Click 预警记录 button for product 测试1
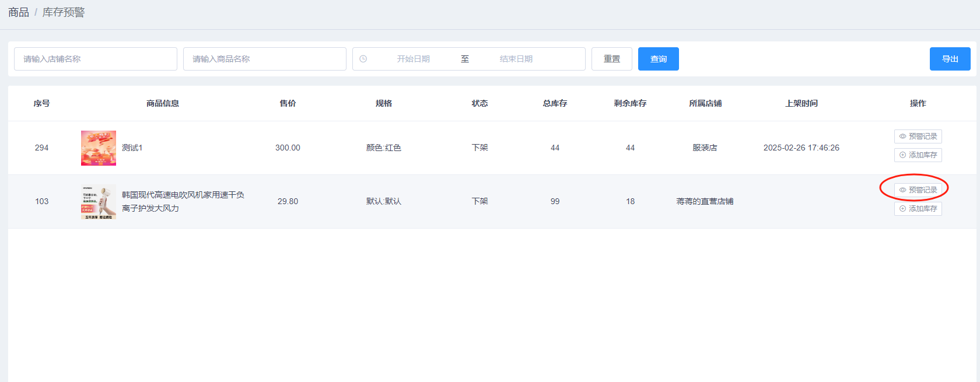Screen dimensions: 980x382 coord(918,136)
